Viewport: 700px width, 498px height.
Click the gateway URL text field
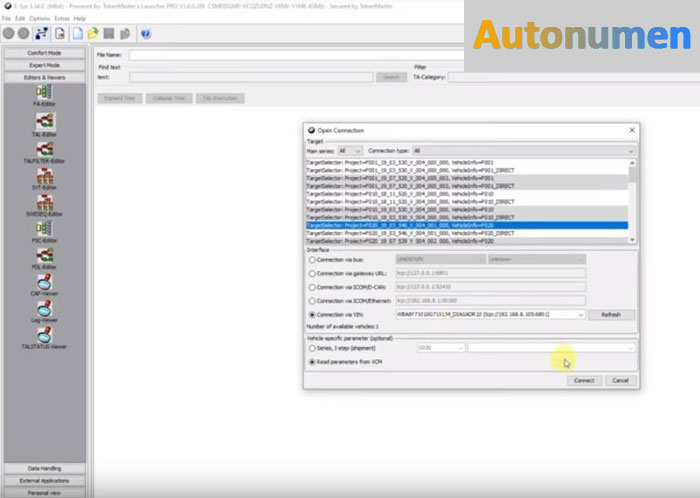coord(490,273)
